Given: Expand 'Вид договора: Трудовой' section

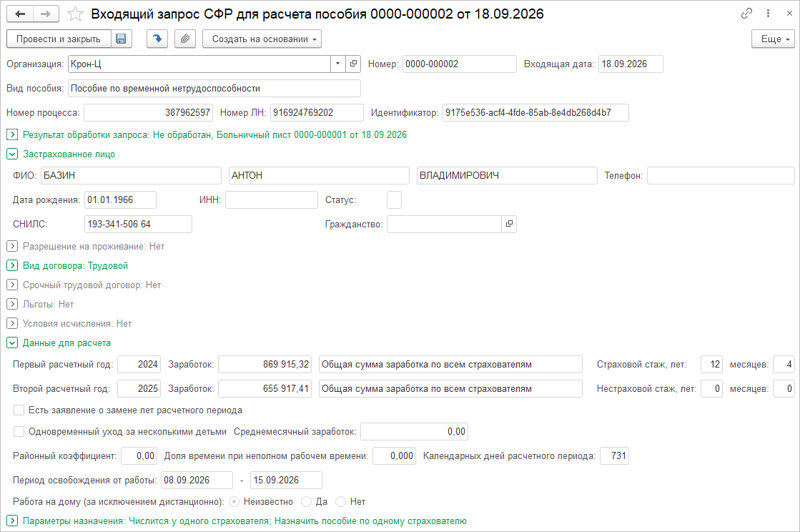Looking at the screenshot, I should click(12, 266).
